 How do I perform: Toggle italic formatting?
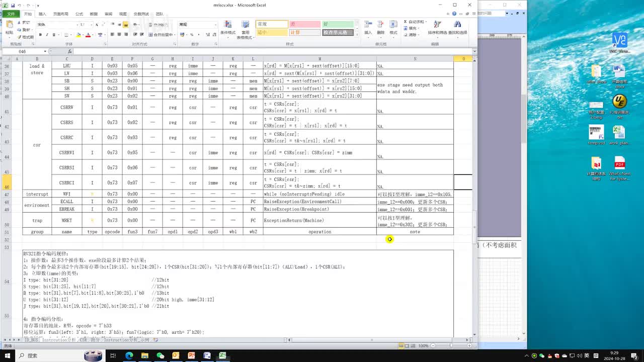point(47,35)
